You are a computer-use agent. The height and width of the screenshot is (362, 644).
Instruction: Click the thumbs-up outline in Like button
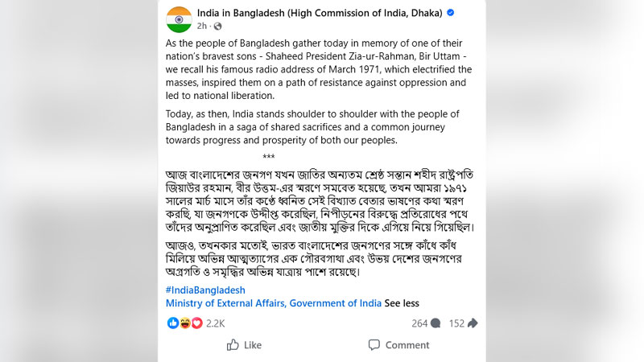pyautogui.click(x=233, y=345)
